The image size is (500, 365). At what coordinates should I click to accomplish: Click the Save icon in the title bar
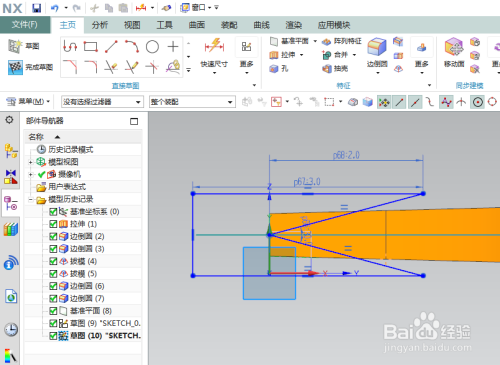(x=36, y=8)
